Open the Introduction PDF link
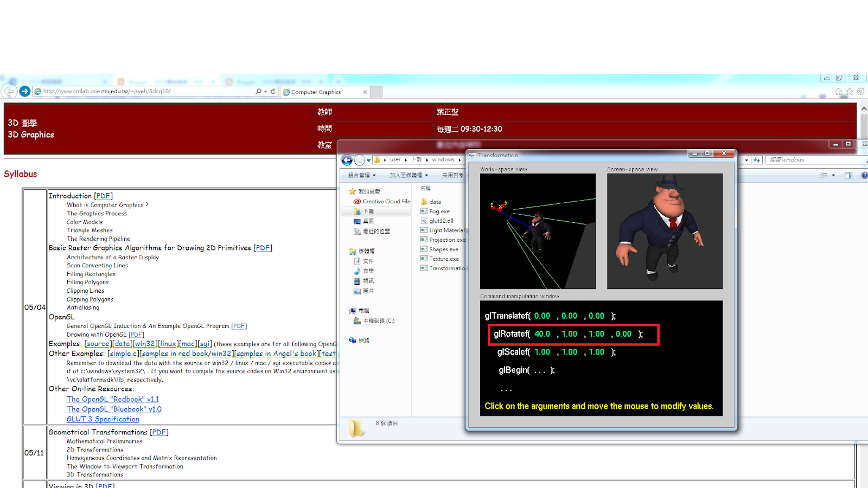This screenshot has width=868, height=488. [x=103, y=196]
